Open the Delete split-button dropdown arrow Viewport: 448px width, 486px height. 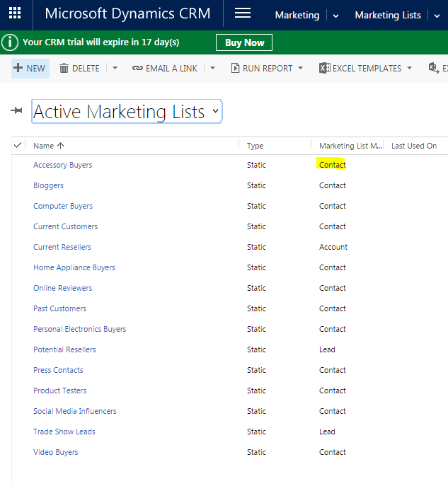coord(115,68)
